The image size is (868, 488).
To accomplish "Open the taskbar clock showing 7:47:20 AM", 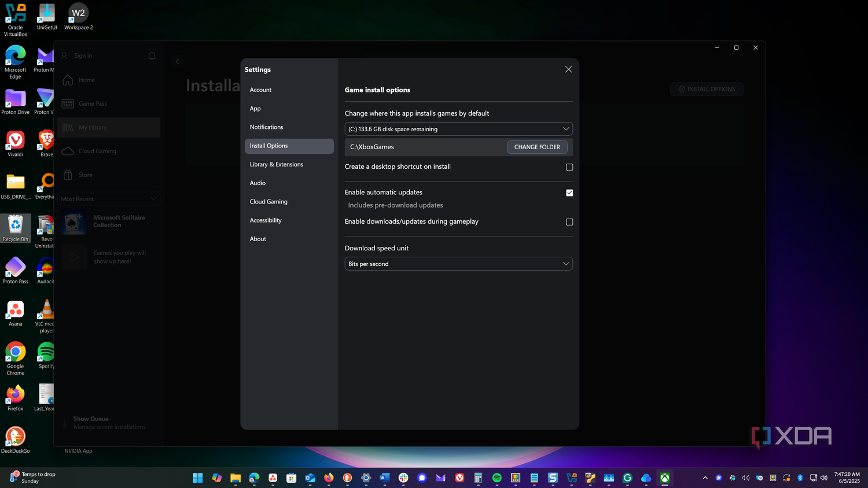I will pos(847,478).
